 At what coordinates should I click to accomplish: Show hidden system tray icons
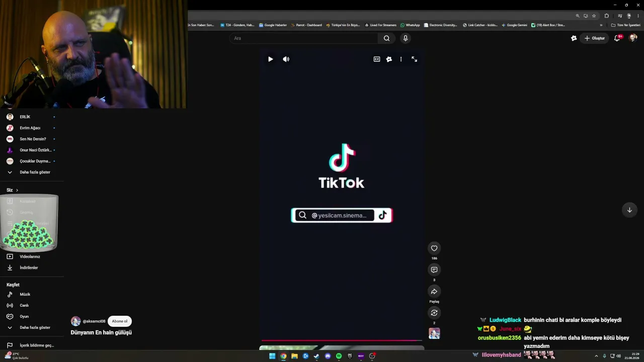click(x=597, y=356)
